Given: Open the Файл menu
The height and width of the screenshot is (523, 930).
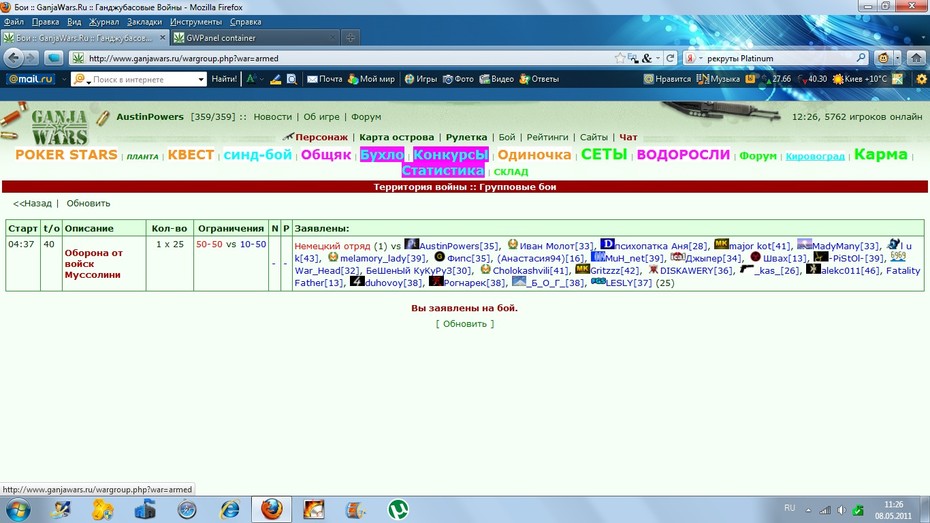Looking at the screenshot, I should pyautogui.click(x=14, y=22).
